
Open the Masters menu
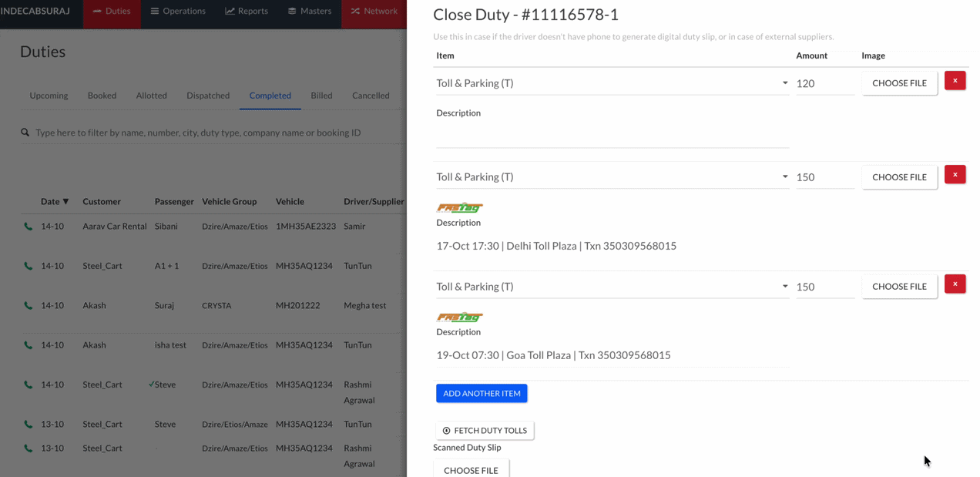(310, 12)
